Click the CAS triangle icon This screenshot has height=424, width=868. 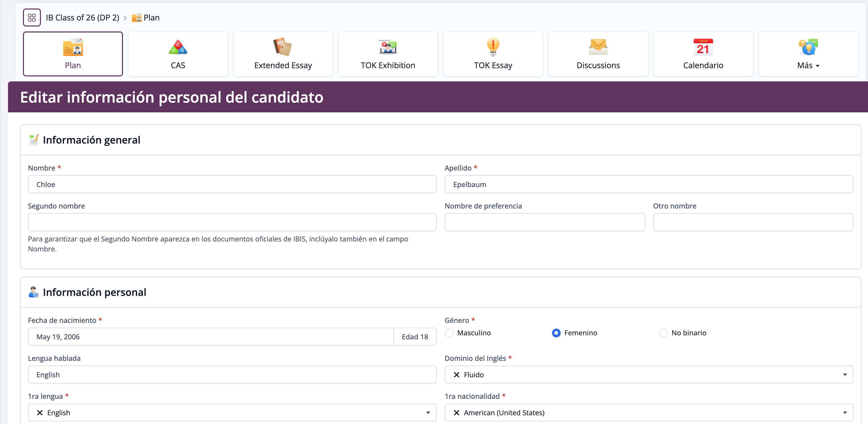[178, 47]
